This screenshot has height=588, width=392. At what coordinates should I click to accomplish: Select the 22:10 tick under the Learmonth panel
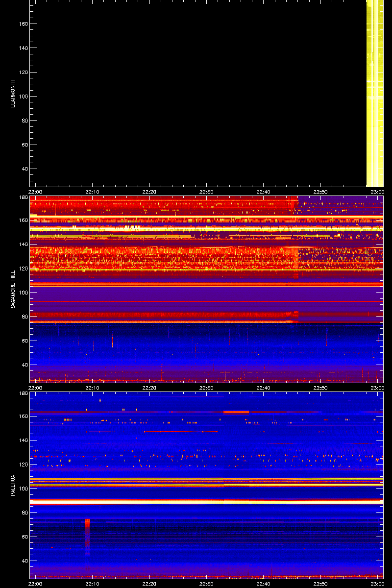tap(93, 192)
